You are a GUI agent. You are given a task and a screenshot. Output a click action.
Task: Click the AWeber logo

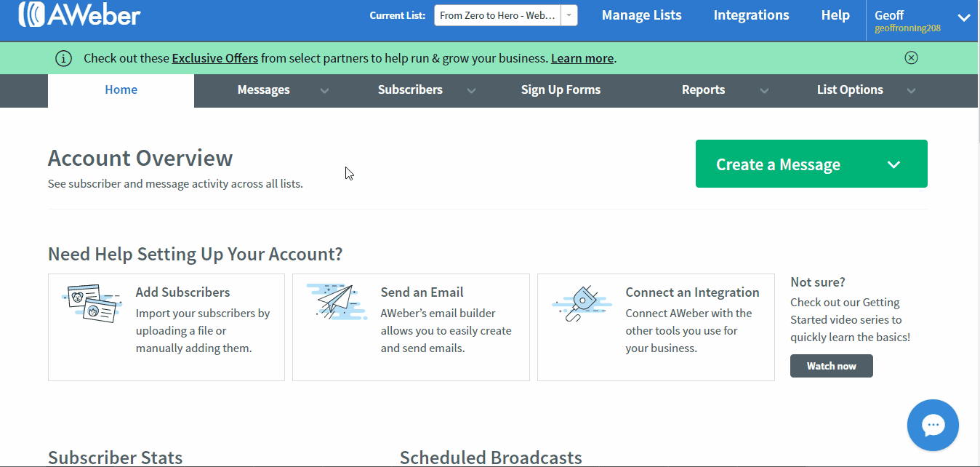point(79,15)
